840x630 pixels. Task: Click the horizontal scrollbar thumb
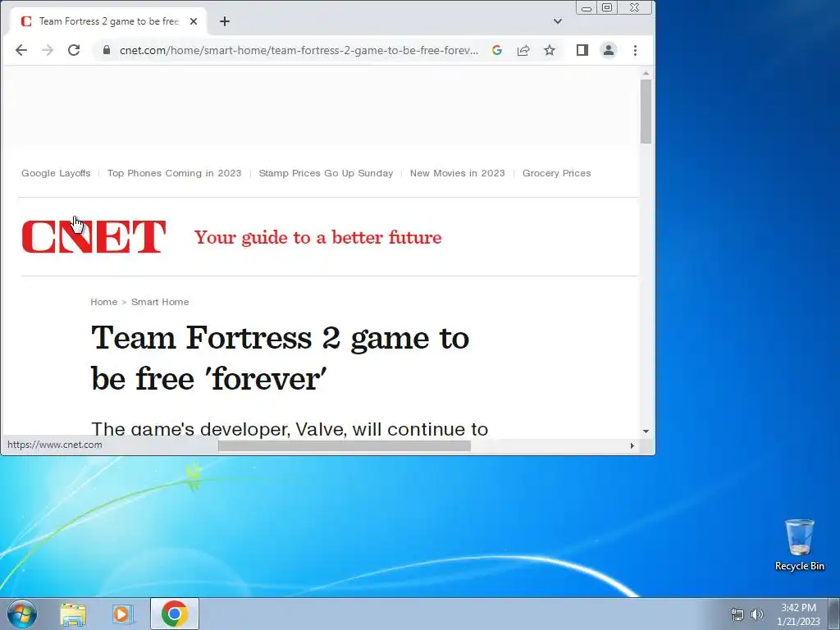345,445
